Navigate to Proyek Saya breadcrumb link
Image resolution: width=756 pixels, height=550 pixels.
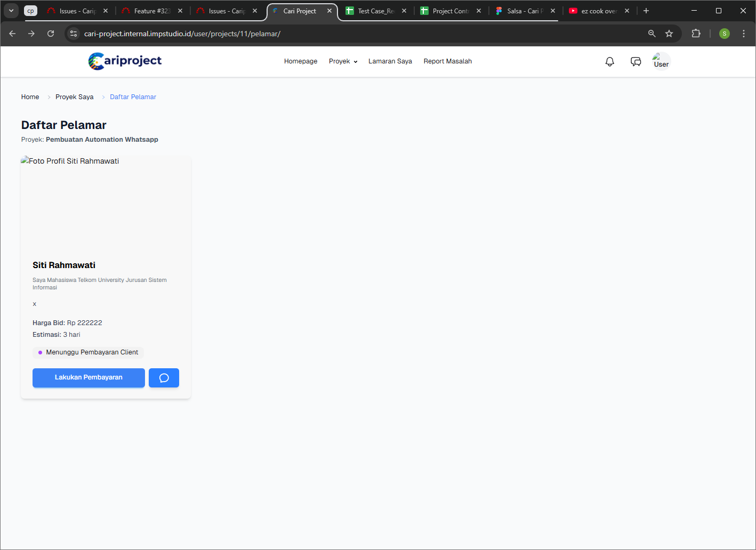[74, 97]
